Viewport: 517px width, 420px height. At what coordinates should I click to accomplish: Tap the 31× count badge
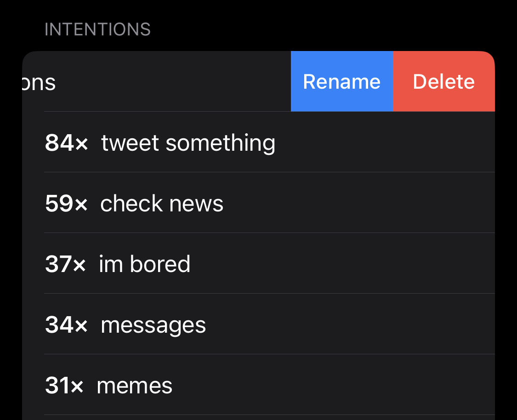tap(64, 386)
